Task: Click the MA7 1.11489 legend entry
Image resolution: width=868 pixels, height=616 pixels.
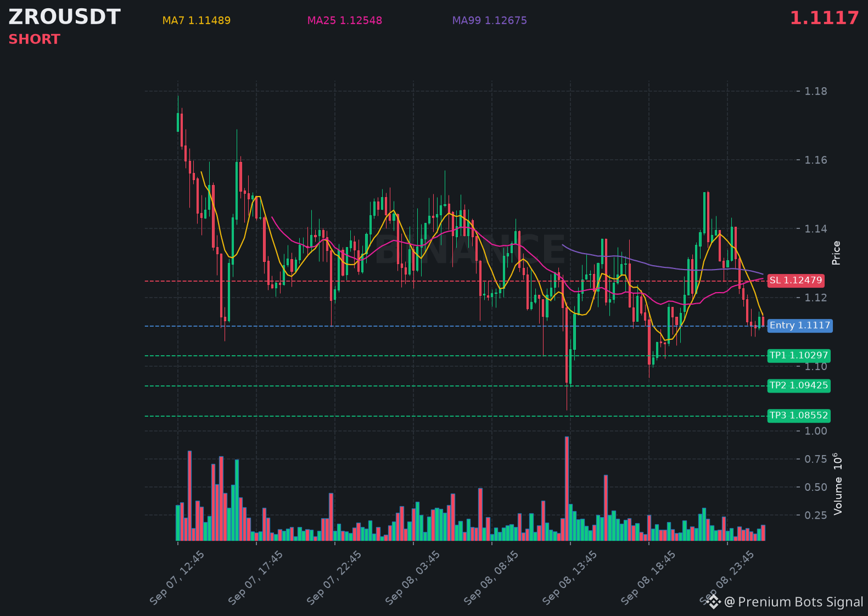Action: pyautogui.click(x=197, y=20)
